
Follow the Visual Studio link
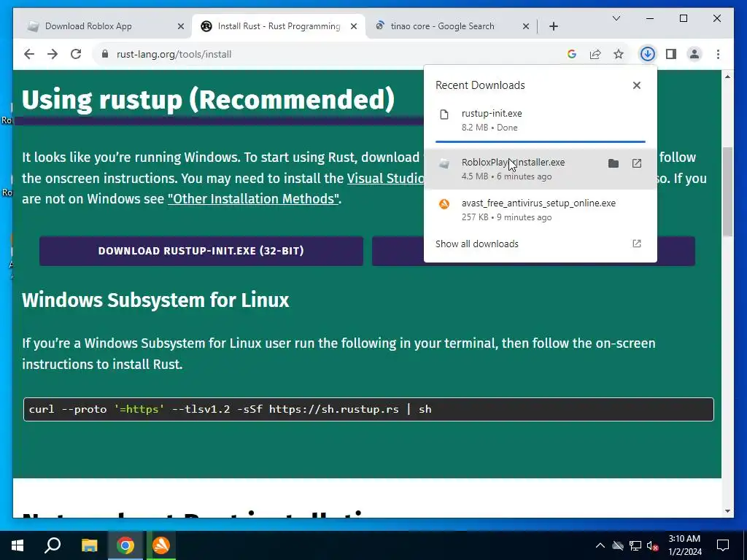coord(385,179)
